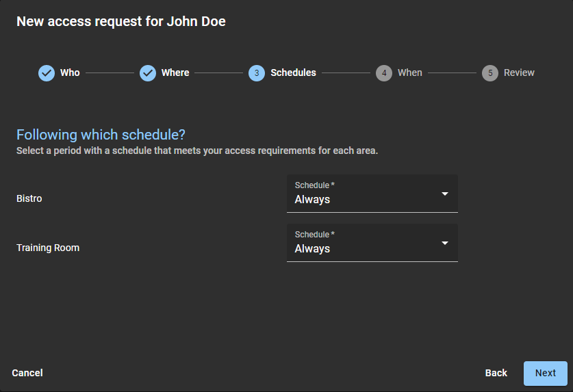
Task: Jump to the When step label
Action: pyautogui.click(x=410, y=73)
